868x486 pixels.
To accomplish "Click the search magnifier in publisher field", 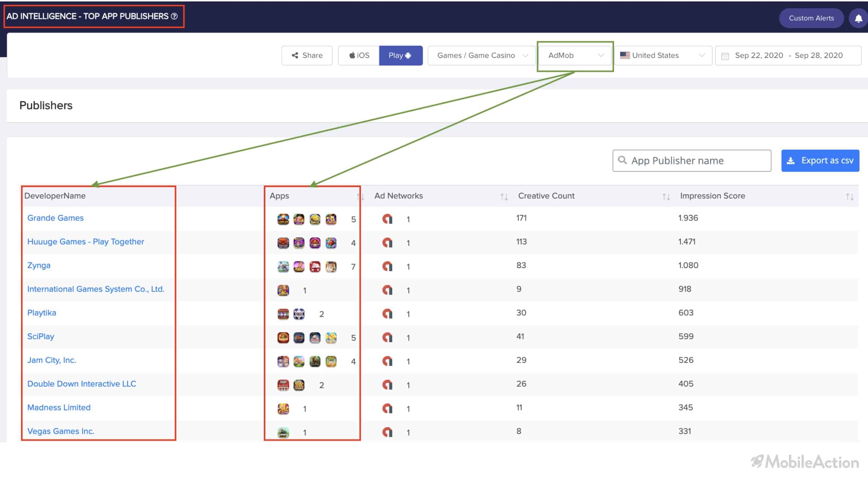I will (622, 160).
